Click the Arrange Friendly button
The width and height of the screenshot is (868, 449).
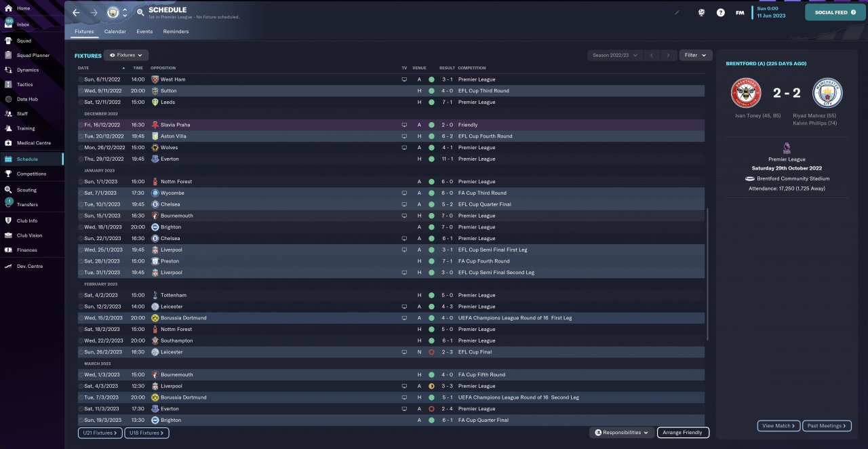pos(683,433)
